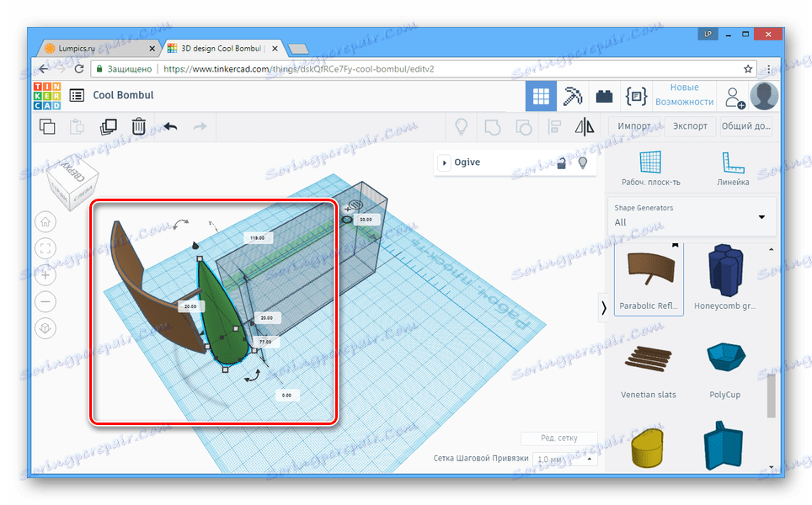812x505 pixels.
Task: Reset to home view
Action: click(45, 221)
